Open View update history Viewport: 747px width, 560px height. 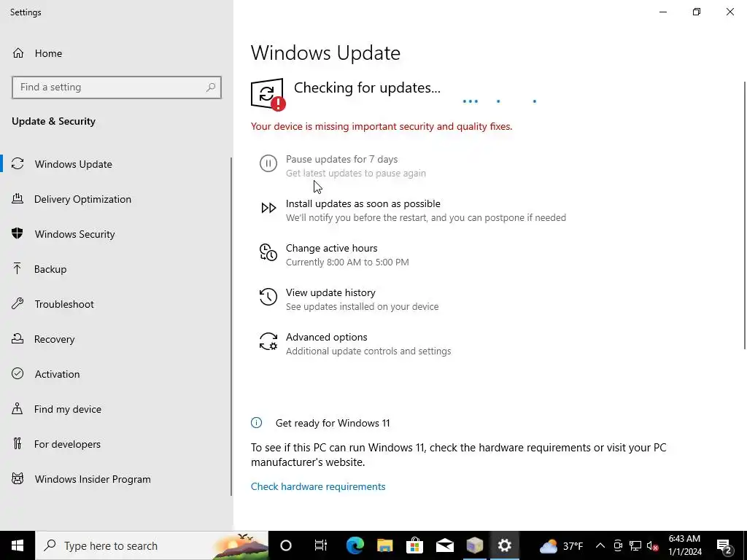pos(330,292)
